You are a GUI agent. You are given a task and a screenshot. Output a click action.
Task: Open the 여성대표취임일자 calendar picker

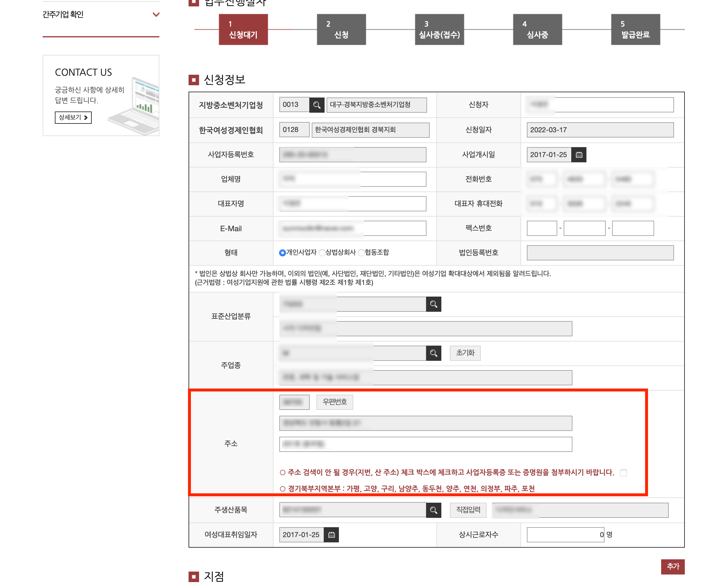pyautogui.click(x=331, y=535)
